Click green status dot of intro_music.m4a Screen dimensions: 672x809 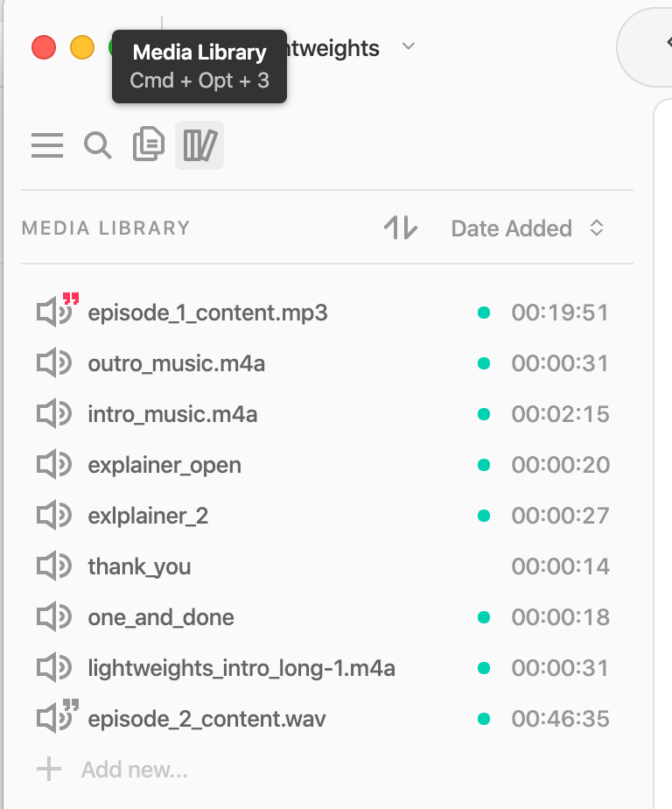click(x=484, y=414)
